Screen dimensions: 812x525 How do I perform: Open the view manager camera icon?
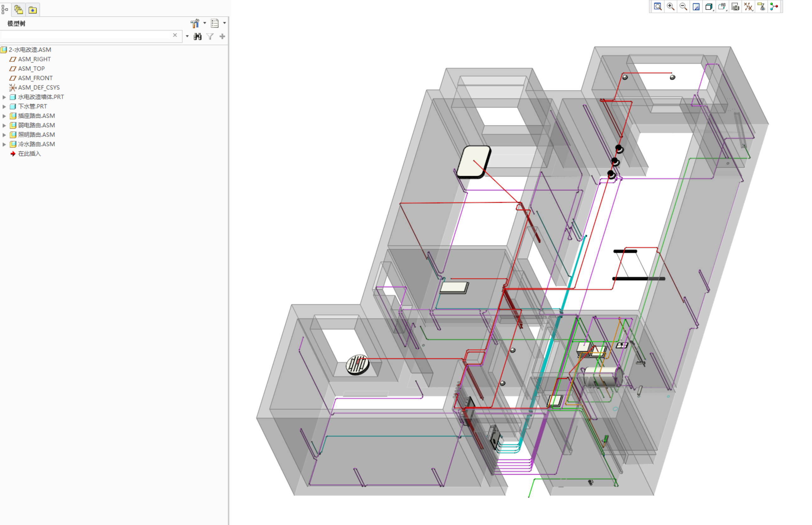(735, 7)
